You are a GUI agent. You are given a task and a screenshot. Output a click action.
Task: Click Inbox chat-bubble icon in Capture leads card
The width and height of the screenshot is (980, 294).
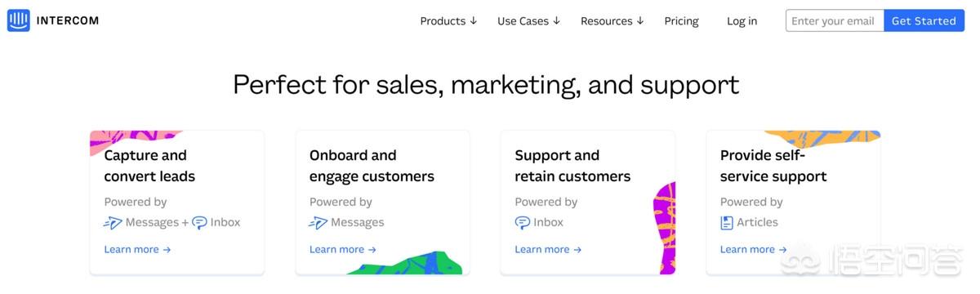click(x=199, y=222)
